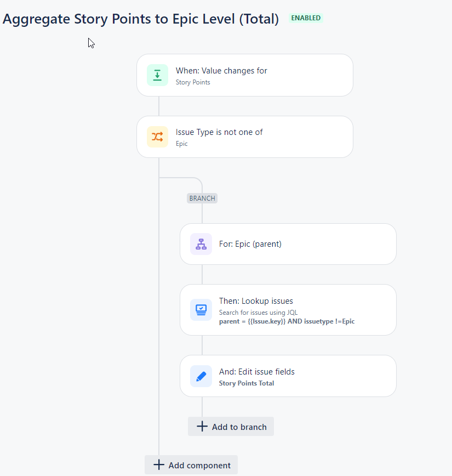Click the Add component button
Viewport: 452px width, 476px height.
point(191,465)
